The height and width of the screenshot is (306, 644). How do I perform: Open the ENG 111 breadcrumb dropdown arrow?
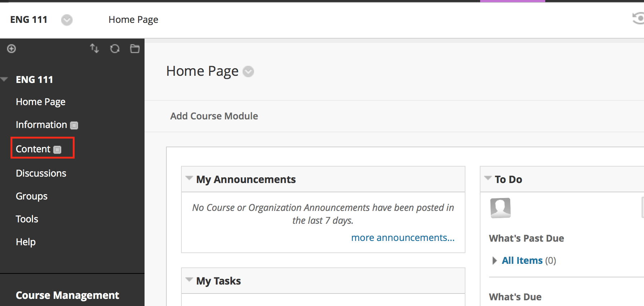[67, 20]
